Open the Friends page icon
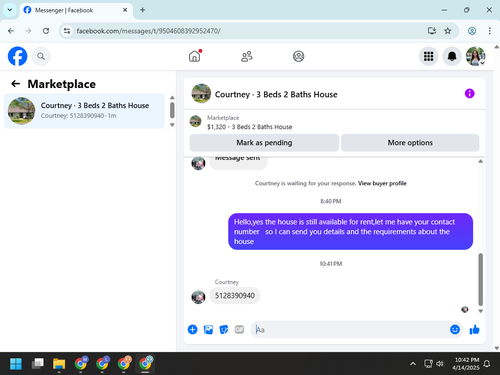 [x=247, y=56]
